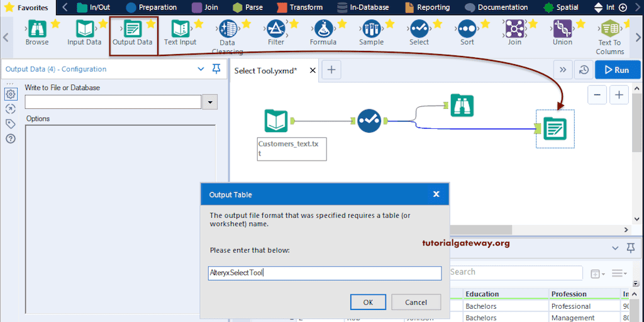Image resolution: width=644 pixels, height=322 pixels.
Task: Expand the Configuration window options chevron
Action: coord(201,69)
